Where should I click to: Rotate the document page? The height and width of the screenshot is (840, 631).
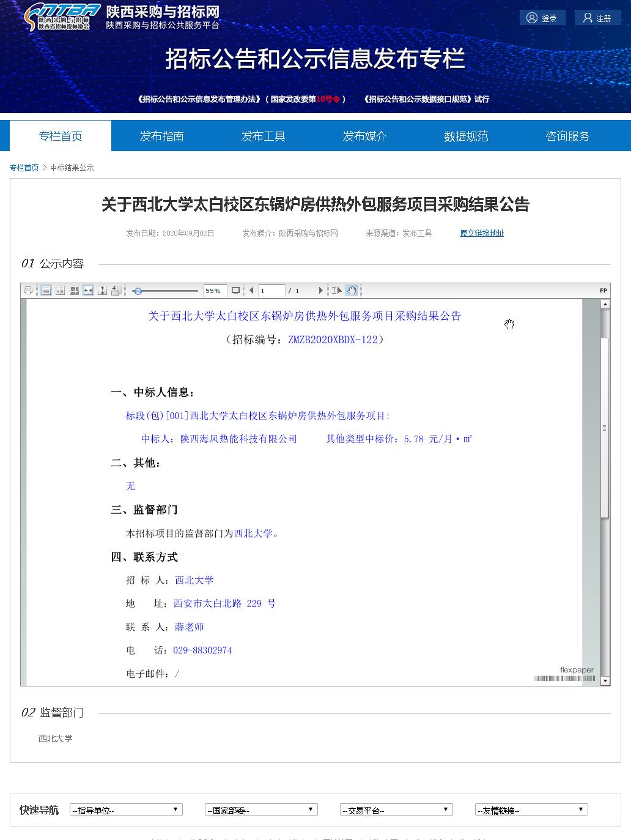click(x=116, y=291)
